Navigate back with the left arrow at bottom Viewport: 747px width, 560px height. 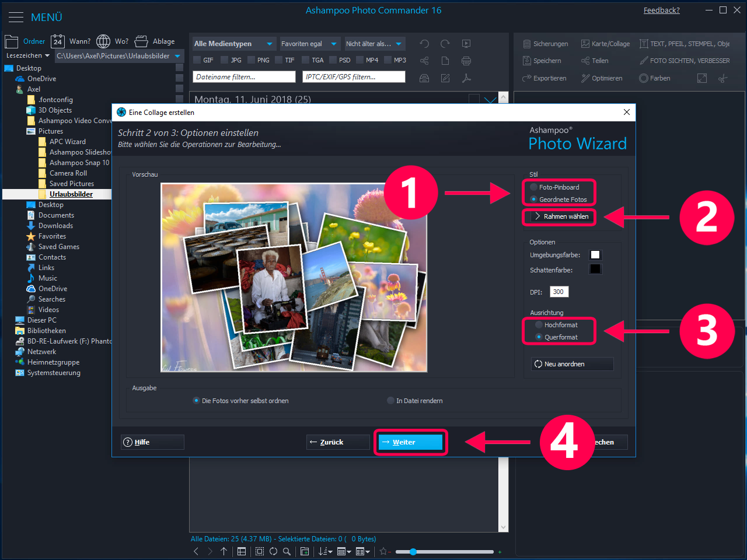[196, 551]
